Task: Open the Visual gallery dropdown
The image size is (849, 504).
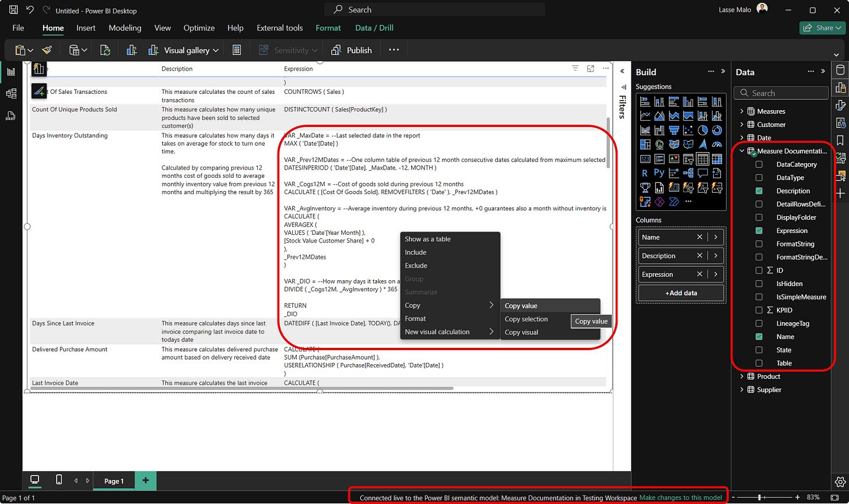Action: coord(184,50)
